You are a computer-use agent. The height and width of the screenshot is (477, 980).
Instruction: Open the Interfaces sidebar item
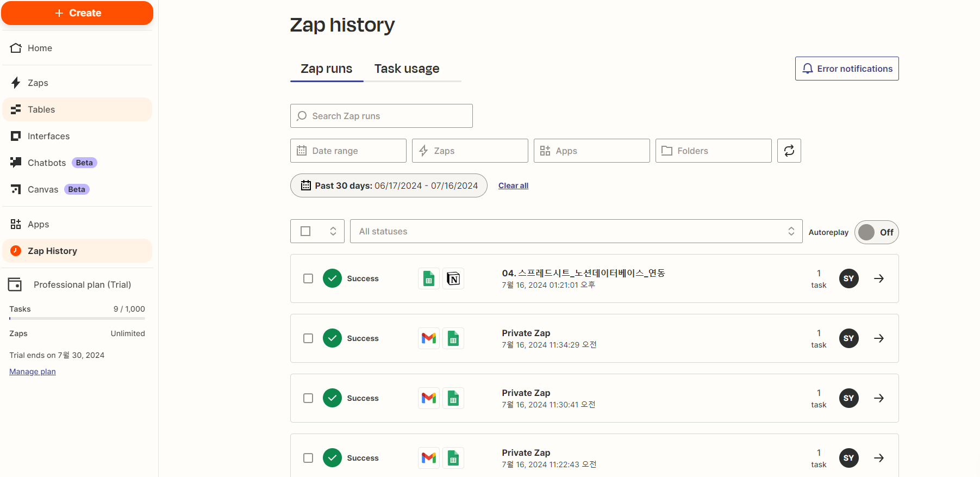click(x=77, y=136)
